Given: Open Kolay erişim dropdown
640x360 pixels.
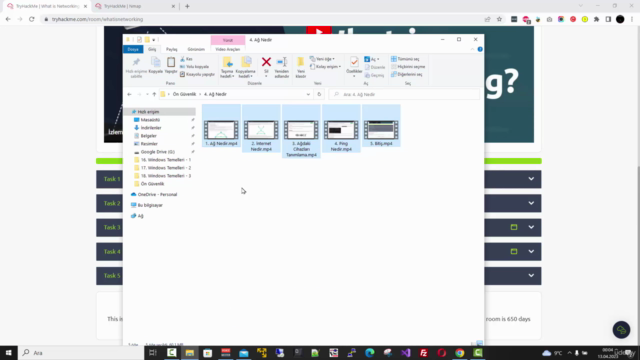Looking at the screenshot, I should [x=325, y=67].
